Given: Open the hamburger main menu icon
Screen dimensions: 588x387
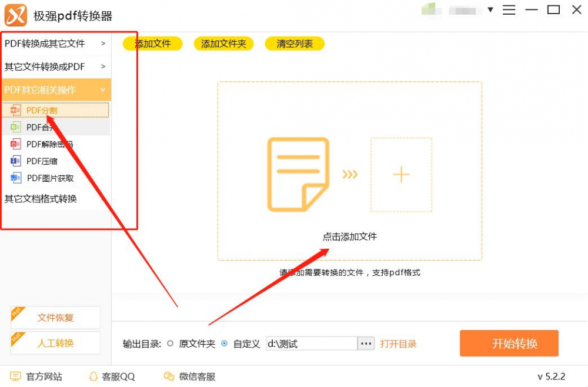Looking at the screenshot, I should 509,10.
